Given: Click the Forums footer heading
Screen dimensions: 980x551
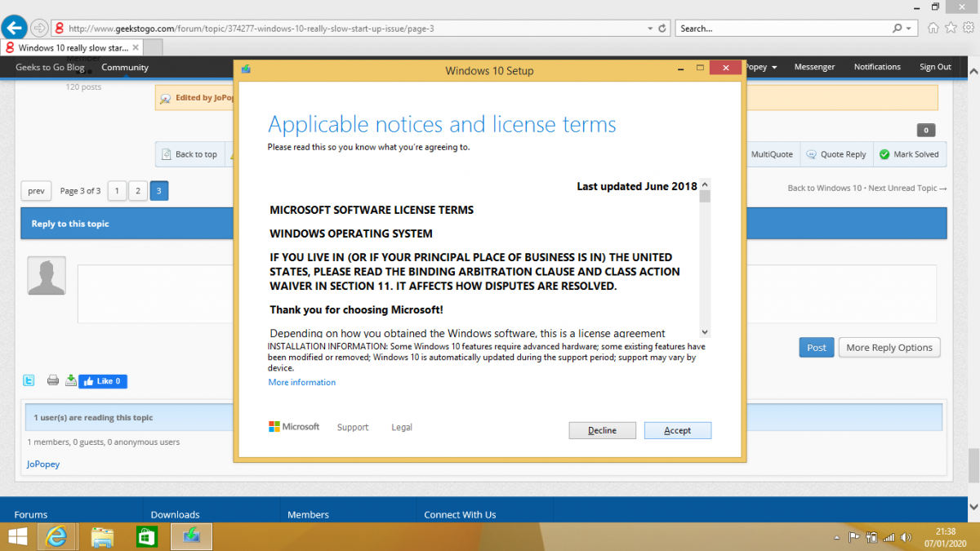Looking at the screenshot, I should point(31,514).
